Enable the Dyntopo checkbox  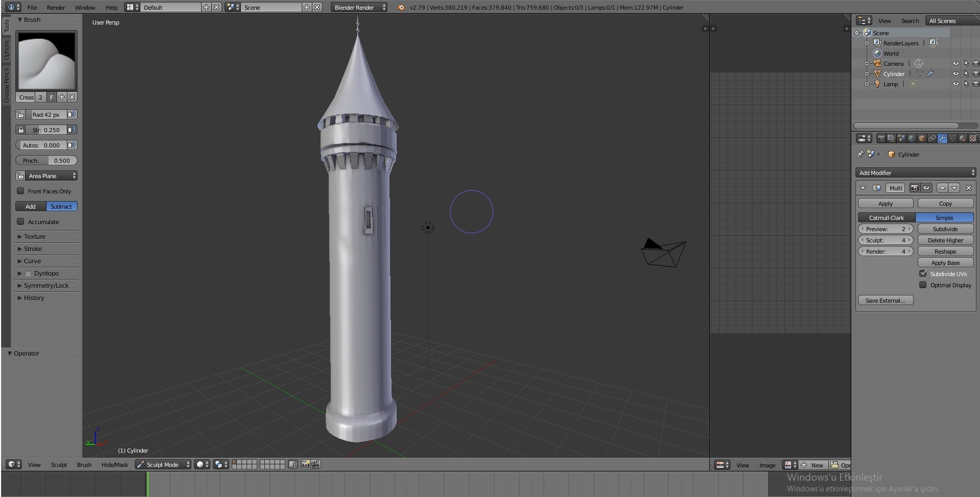[28, 274]
